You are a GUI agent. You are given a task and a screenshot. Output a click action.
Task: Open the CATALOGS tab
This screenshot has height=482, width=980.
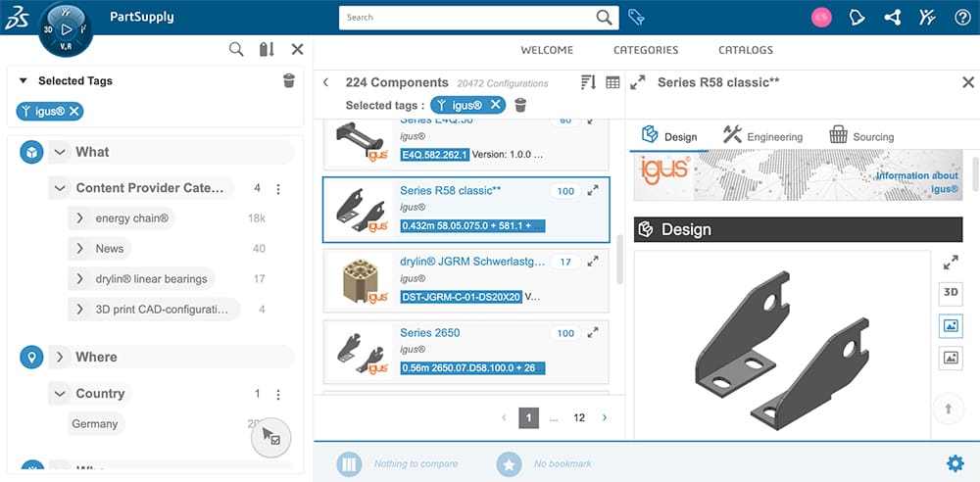(x=746, y=50)
